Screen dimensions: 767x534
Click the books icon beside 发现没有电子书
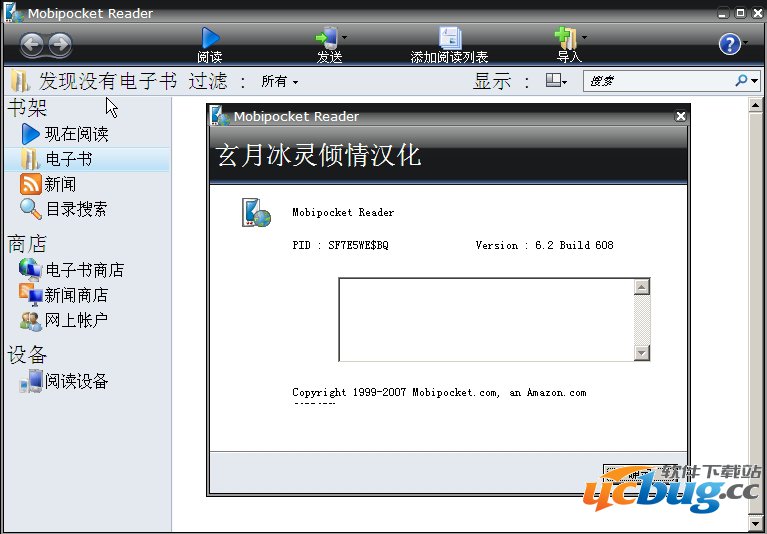point(20,81)
